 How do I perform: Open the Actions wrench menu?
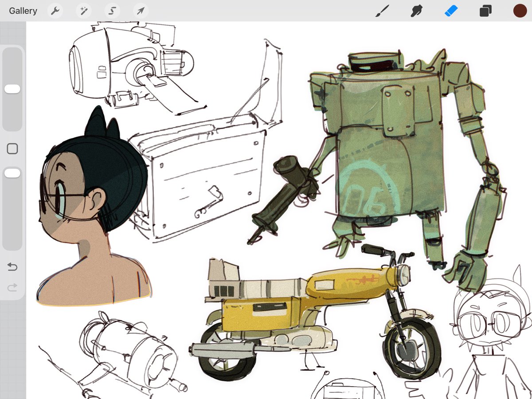point(55,11)
